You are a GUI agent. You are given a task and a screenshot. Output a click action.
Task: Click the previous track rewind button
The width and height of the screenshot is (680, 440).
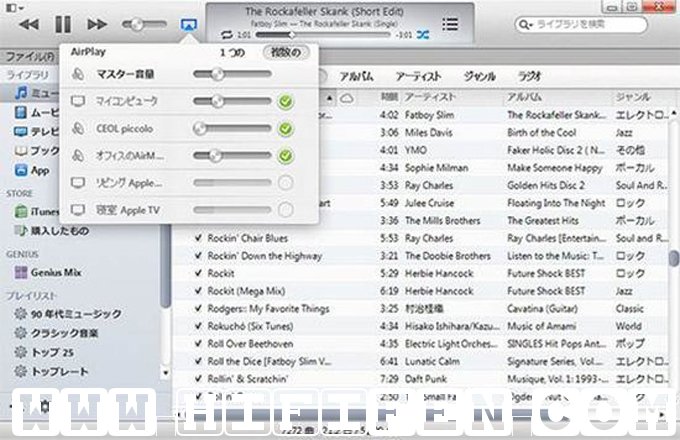[x=29, y=25]
